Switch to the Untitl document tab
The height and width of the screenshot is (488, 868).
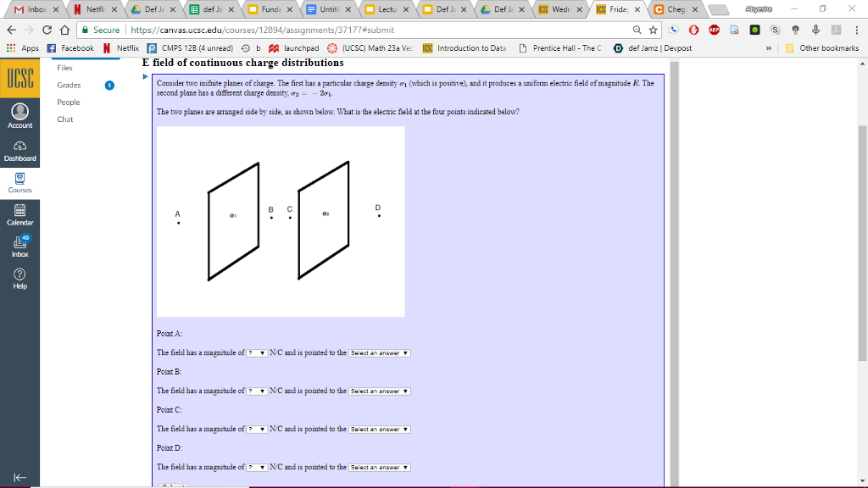click(328, 9)
